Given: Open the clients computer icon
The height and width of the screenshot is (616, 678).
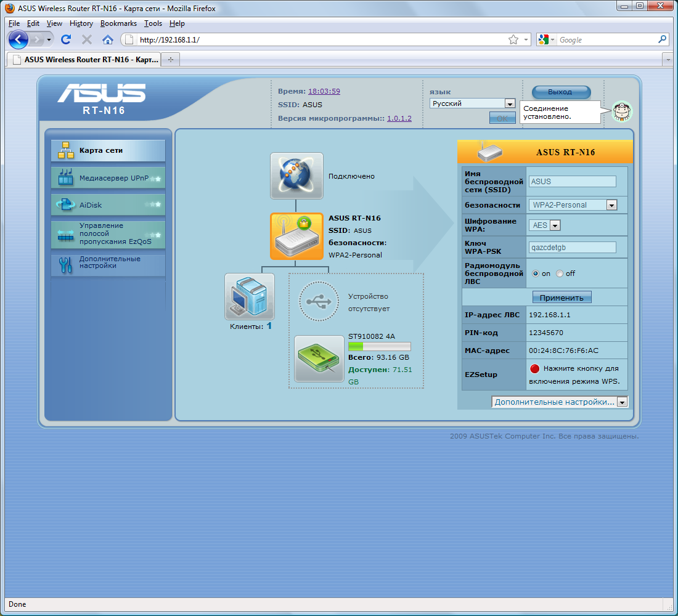Looking at the screenshot, I should coord(250,296).
